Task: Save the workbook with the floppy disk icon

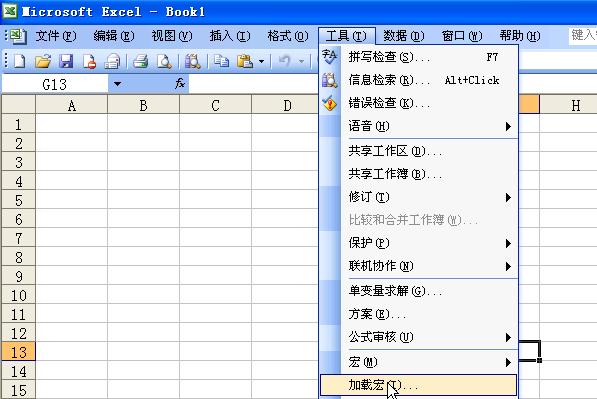Action: 66,61
